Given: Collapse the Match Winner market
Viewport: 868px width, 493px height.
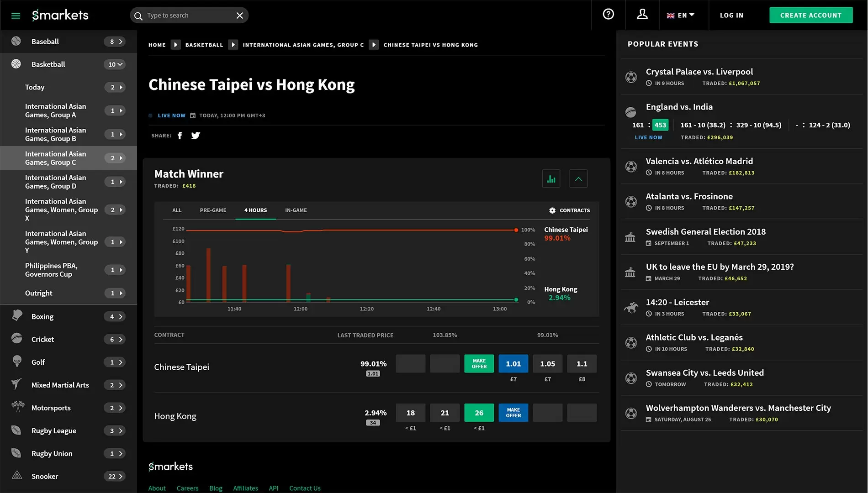Looking at the screenshot, I should 578,178.
